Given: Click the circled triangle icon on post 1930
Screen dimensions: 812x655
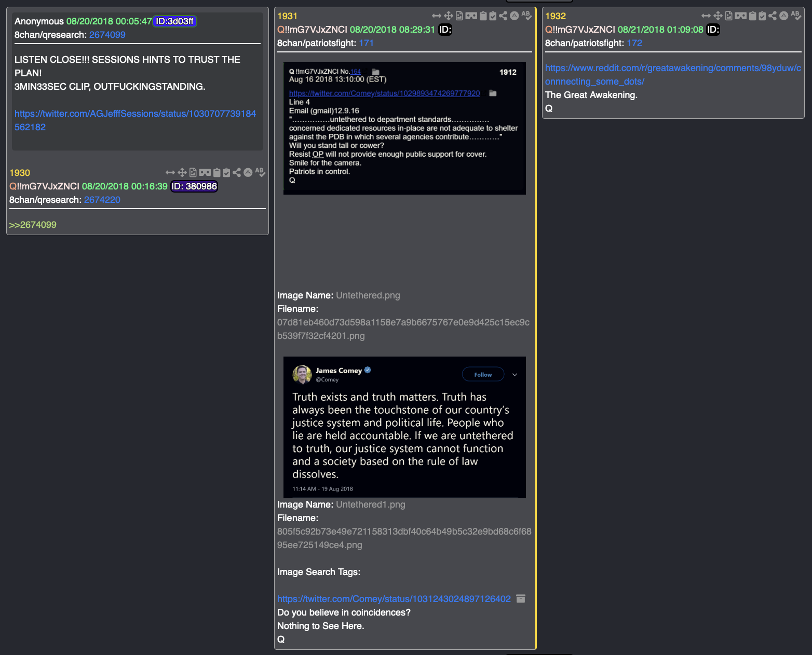Looking at the screenshot, I should 248,173.
